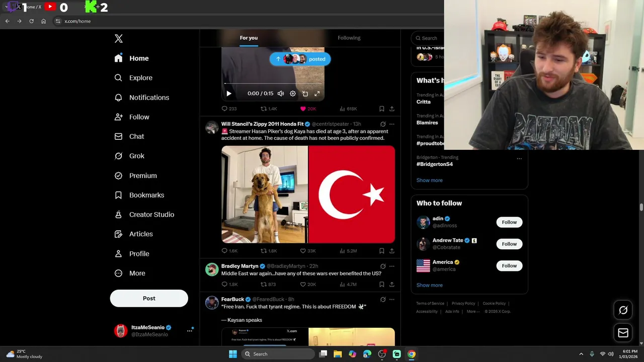Open Grok in the sidebar
This screenshot has width=644, height=362.
pos(129,156)
